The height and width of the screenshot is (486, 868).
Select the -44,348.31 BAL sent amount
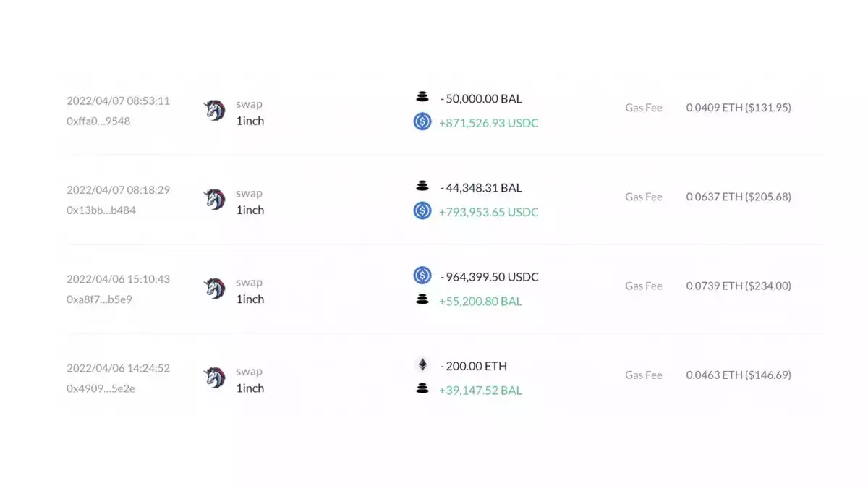pos(481,188)
